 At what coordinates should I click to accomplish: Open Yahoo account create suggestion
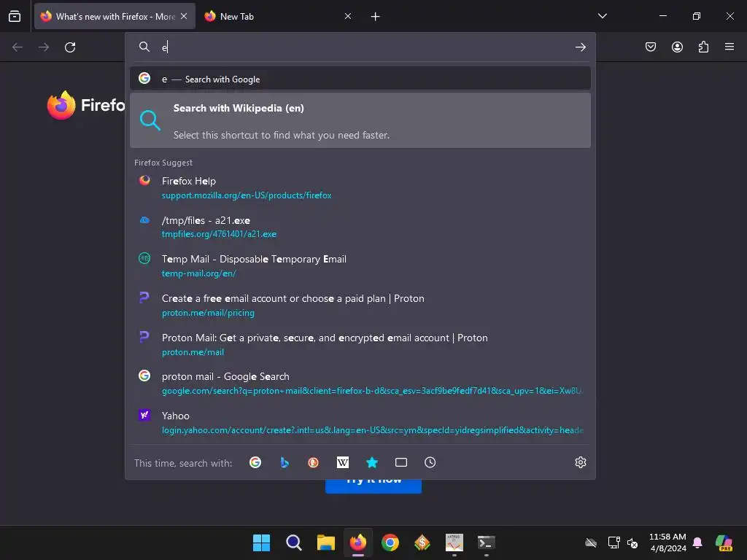pos(360,422)
